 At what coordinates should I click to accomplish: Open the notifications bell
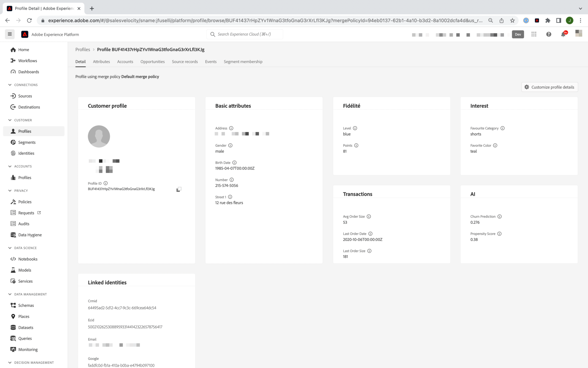pyautogui.click(x=563, y=34)
